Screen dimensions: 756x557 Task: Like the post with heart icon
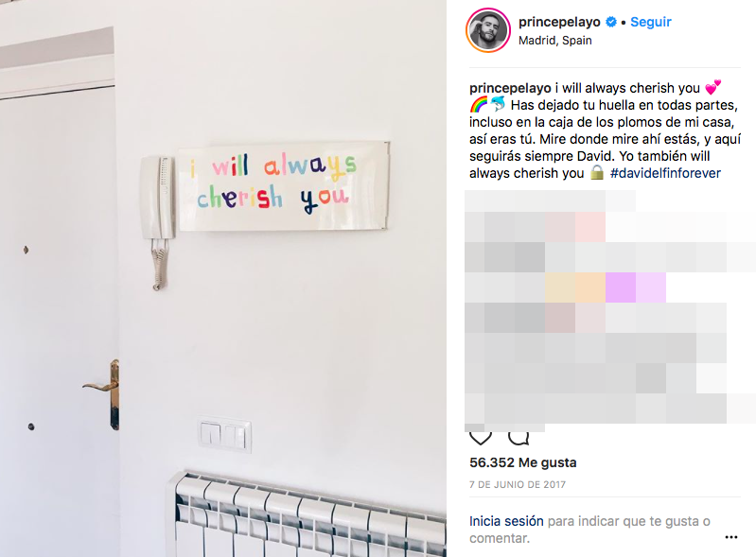pyautogui.click(x=481, y=438)
